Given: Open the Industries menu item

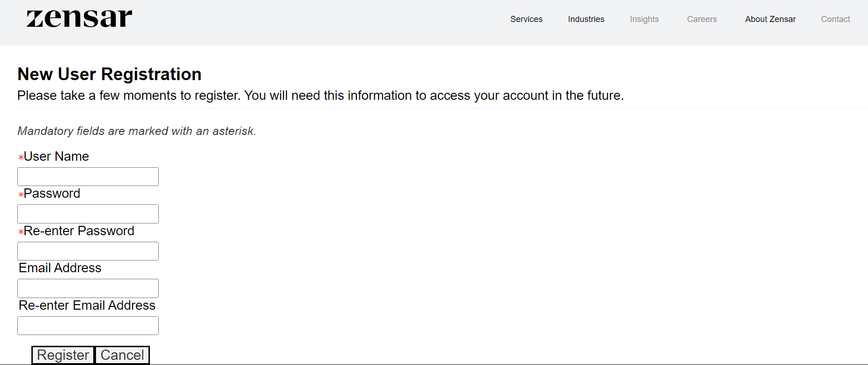Looking at the screenshot, I should point(586,19).
